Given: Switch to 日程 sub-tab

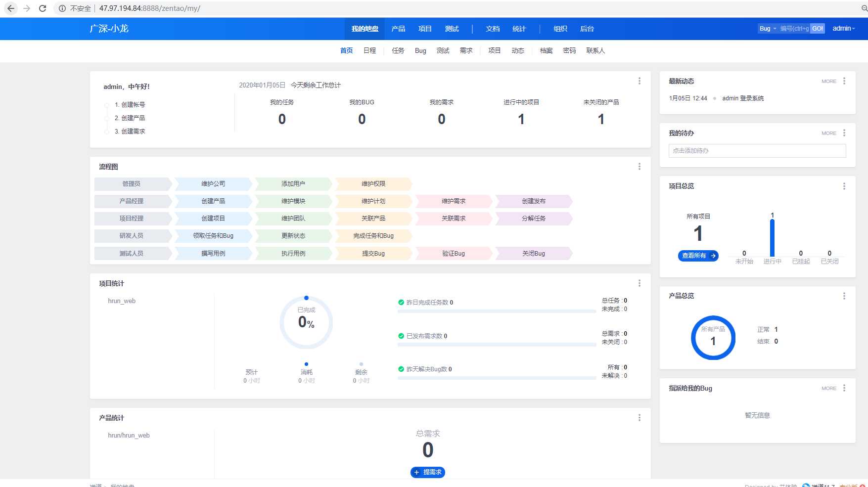Looking at the screenshot, I should 370,50.
